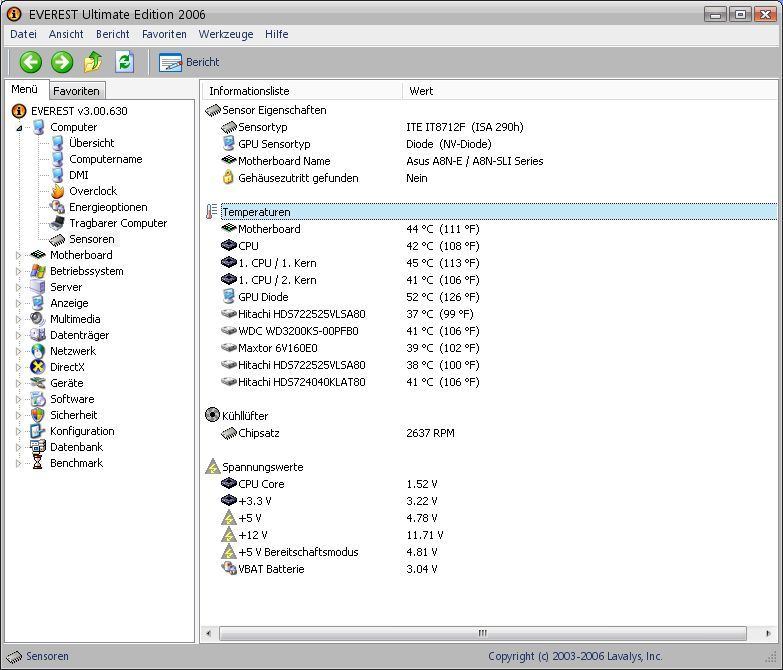
Task: Click the Benchmark hourglass icon
Action: point(38,463)
